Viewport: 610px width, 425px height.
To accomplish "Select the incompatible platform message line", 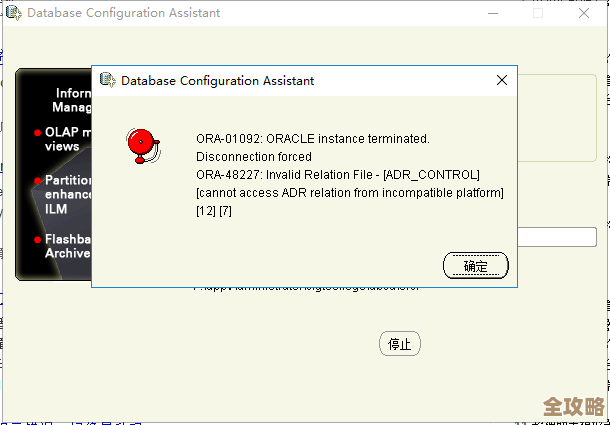I will (x=350, y=193).
